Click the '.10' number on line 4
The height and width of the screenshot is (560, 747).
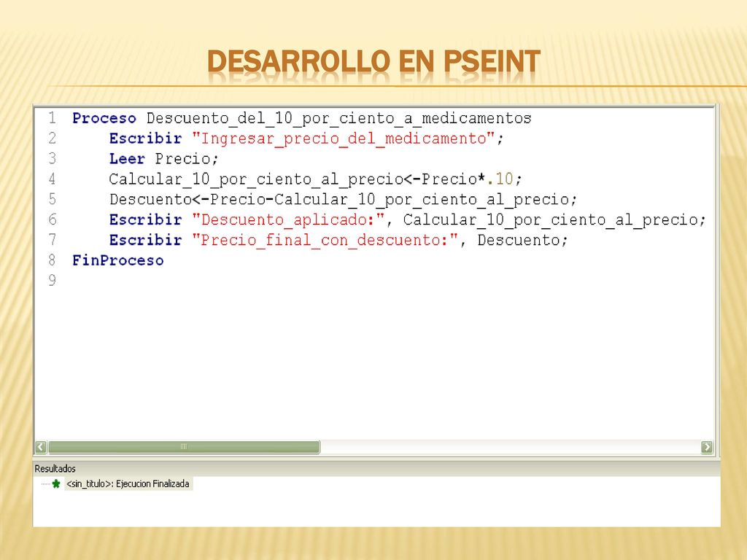tap(500, 179)
